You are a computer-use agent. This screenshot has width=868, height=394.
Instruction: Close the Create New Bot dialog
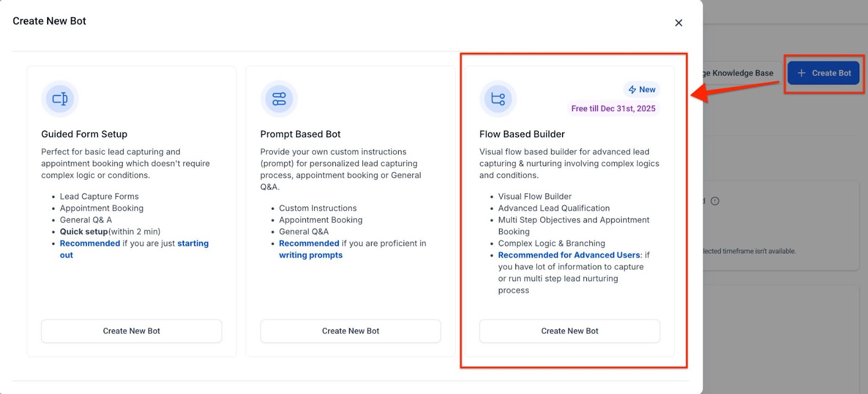click(x=678, y=23)
